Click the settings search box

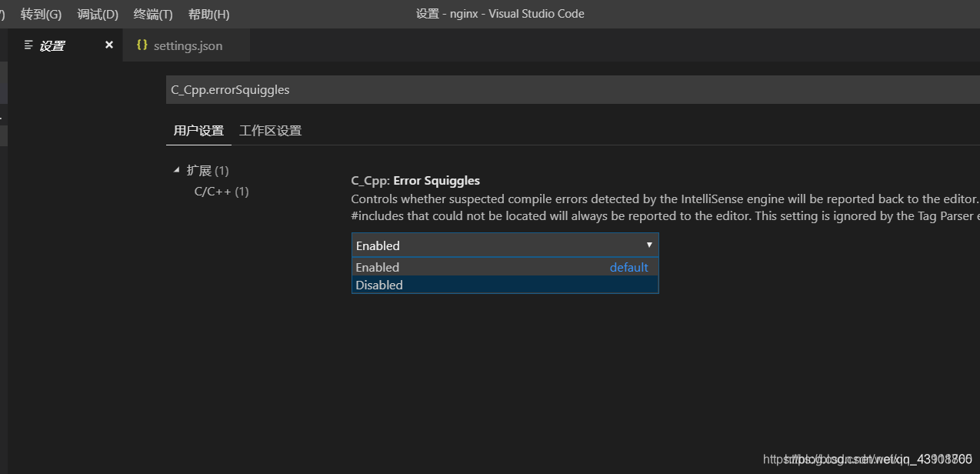click(x=538, y=90)
